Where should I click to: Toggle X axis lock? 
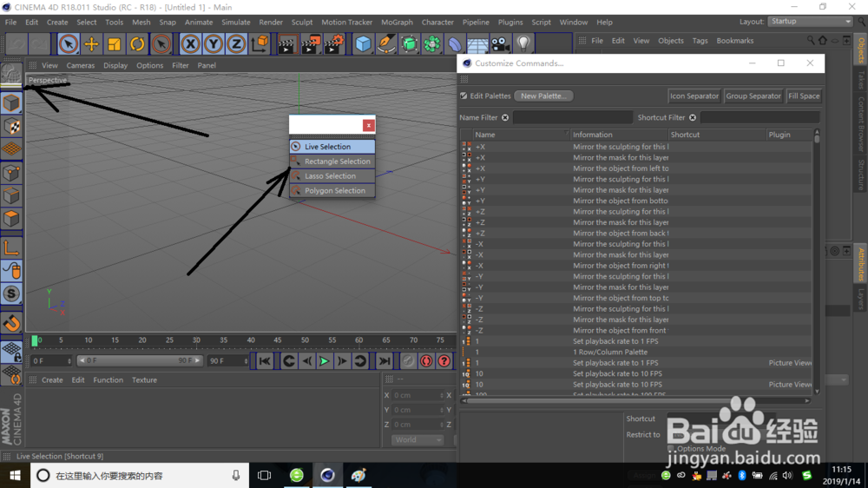[190, 43]
